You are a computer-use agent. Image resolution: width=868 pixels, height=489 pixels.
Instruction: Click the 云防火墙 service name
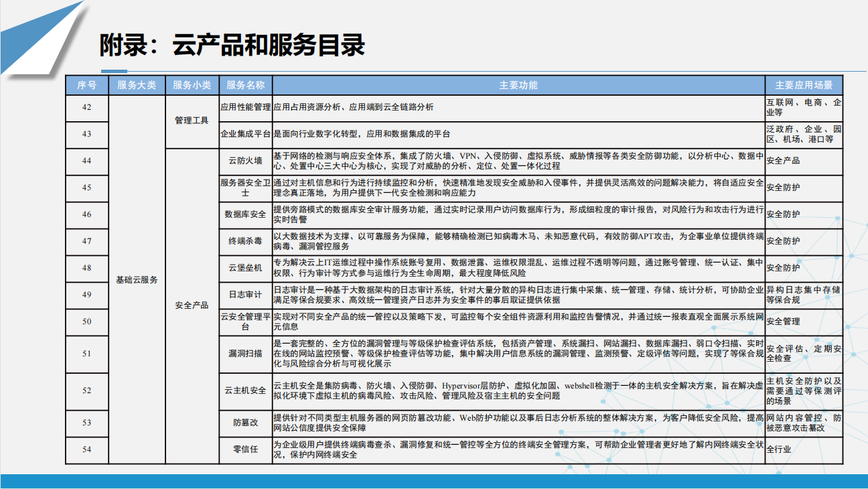point(245,161)
